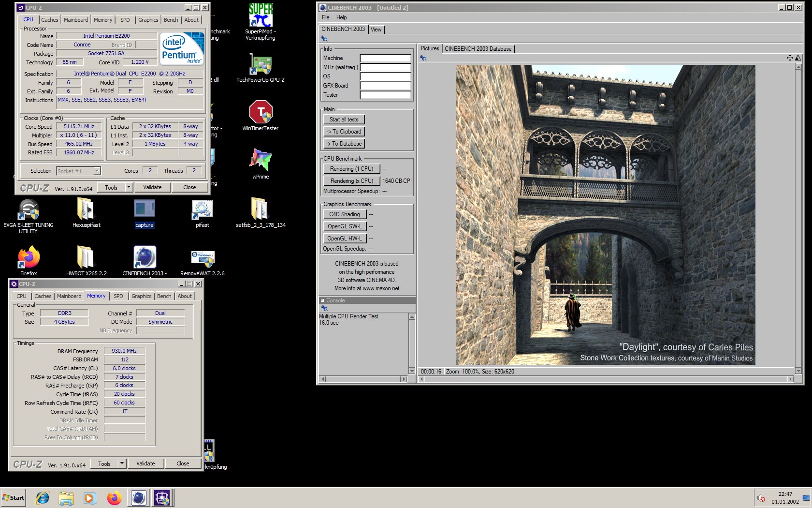
Task: Click the To Clipboard button
Action: point(344,132)
